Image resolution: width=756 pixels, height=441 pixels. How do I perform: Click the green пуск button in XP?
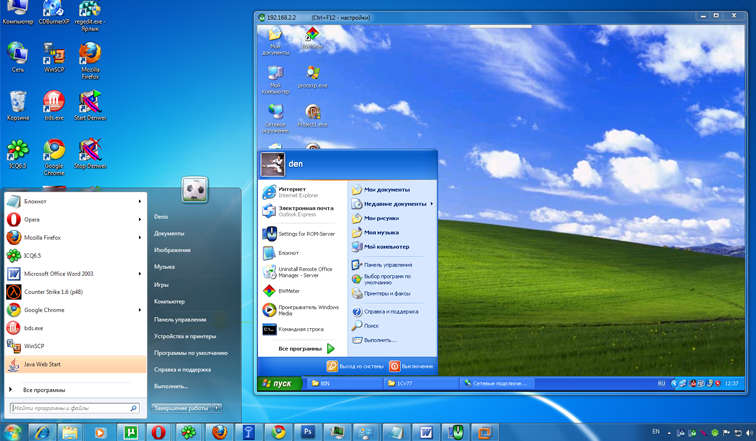(x=280, y=383)
